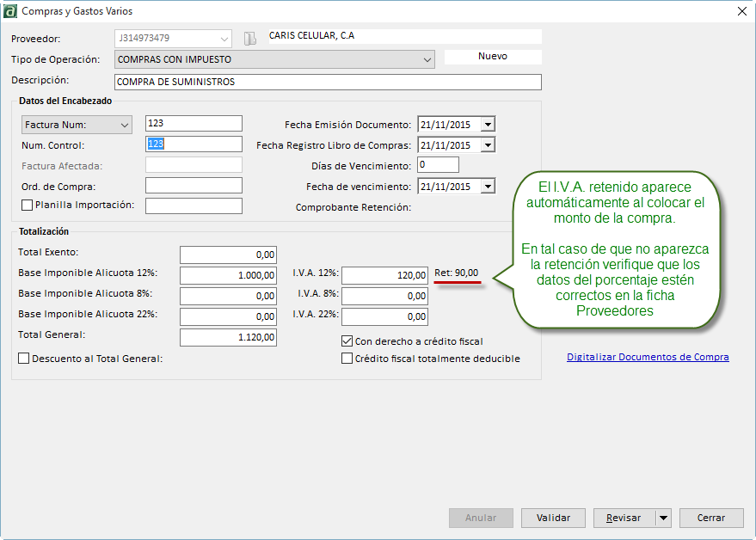756x540 pixels.
Task: Click the provider lookup icon next to Proveedor
Action: [250, 39]
